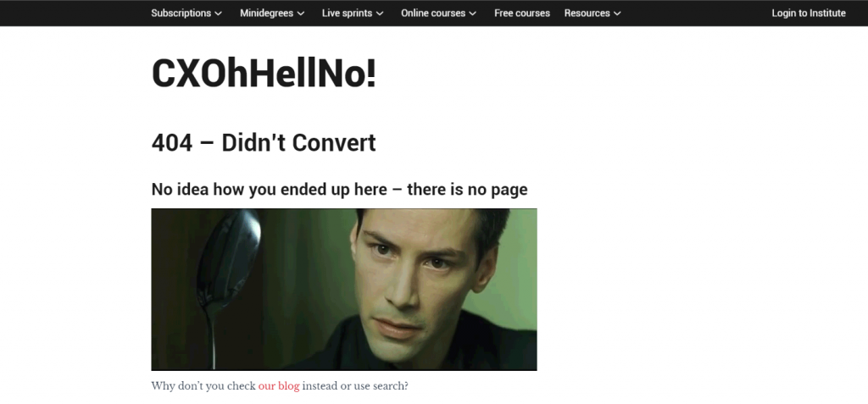Open the Online courses menu
The height and width of the screenshot is (404, 868).
(x=438, y=14)
